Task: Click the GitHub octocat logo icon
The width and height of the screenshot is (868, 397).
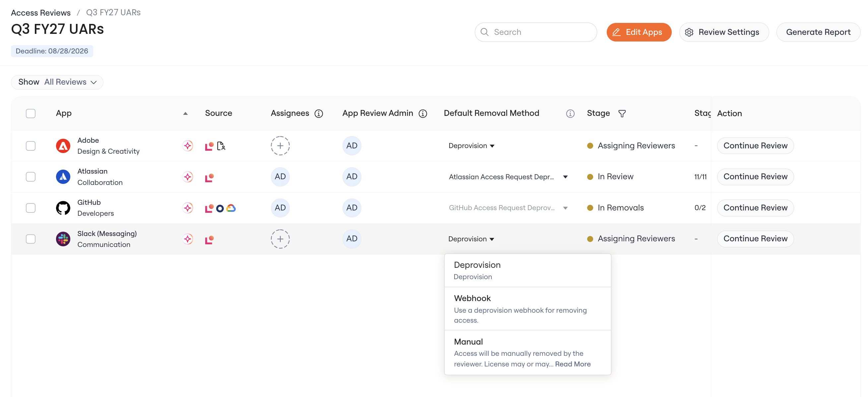Action: click(63, 208)
